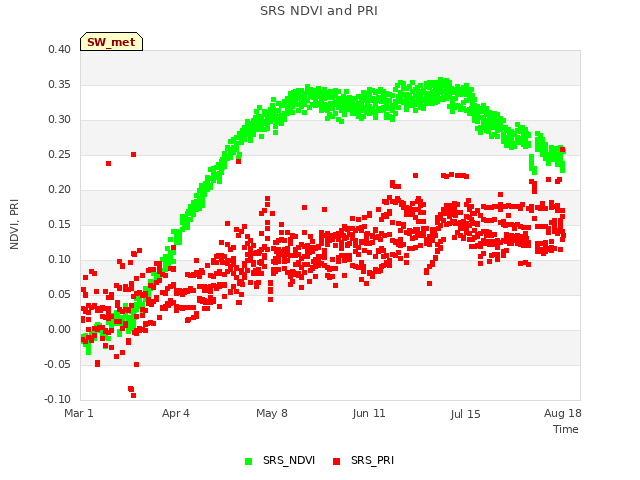Click the 0.30 y-axis value
Screen dimensions: 640x480
(x=59, y=120)
